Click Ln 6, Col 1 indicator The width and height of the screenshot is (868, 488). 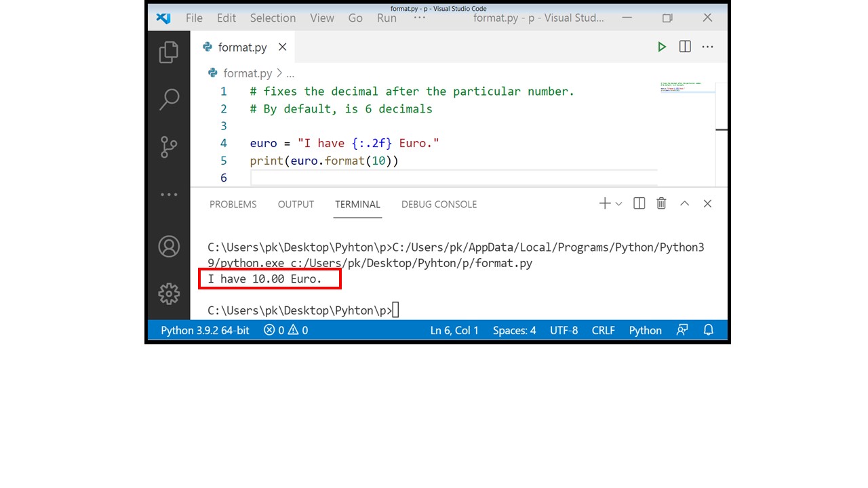tap(454, 330)
